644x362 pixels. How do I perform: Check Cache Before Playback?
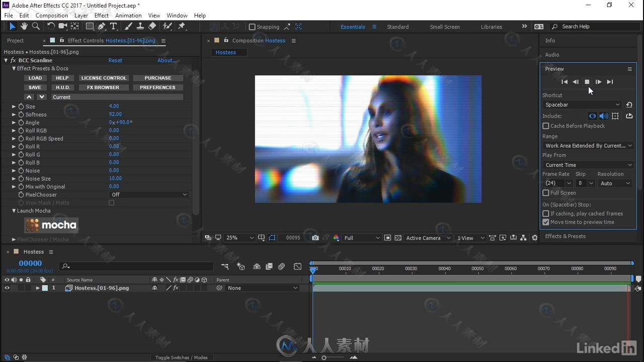pyautogui.click(x=546, y=126)
